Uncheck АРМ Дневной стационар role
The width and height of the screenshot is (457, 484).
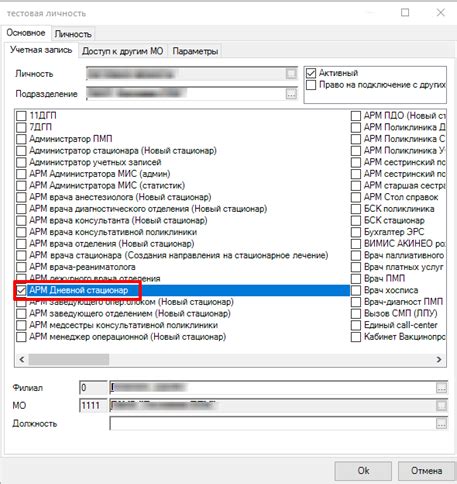21,290
